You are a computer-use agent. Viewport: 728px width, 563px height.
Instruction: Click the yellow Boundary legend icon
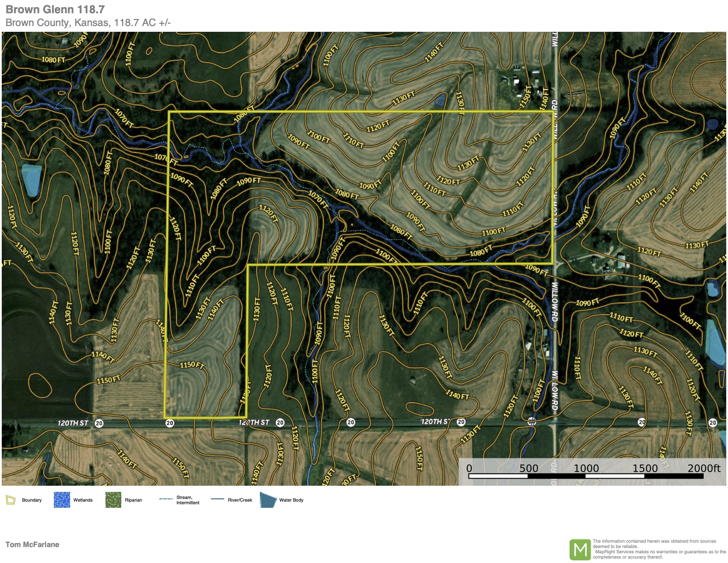coord(11,500)
